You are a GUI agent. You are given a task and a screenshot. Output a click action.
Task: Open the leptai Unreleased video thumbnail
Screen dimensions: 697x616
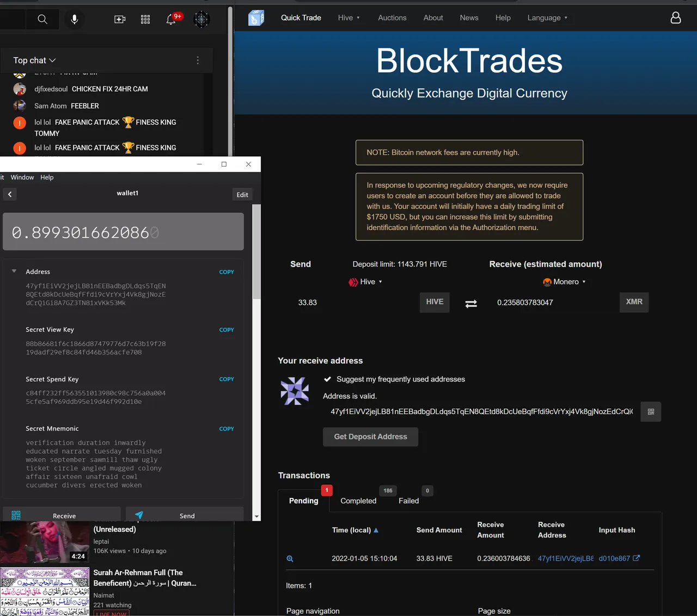tap(45, 542)
